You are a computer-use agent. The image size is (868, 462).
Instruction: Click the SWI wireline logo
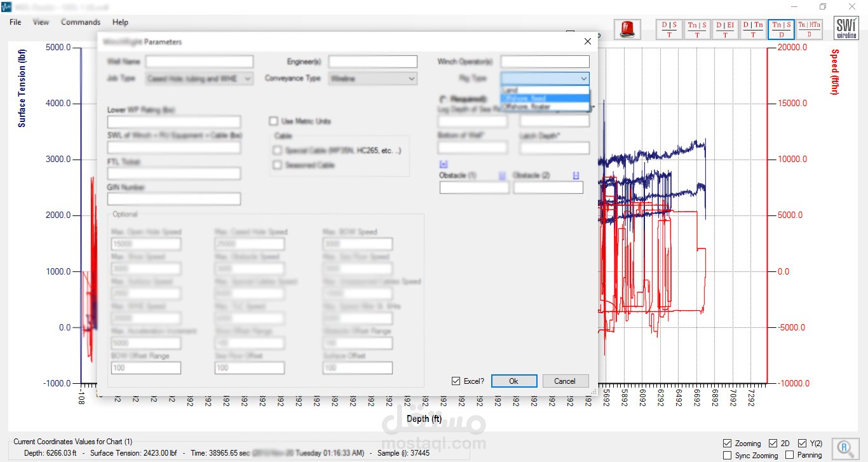[x=846, y=29]
